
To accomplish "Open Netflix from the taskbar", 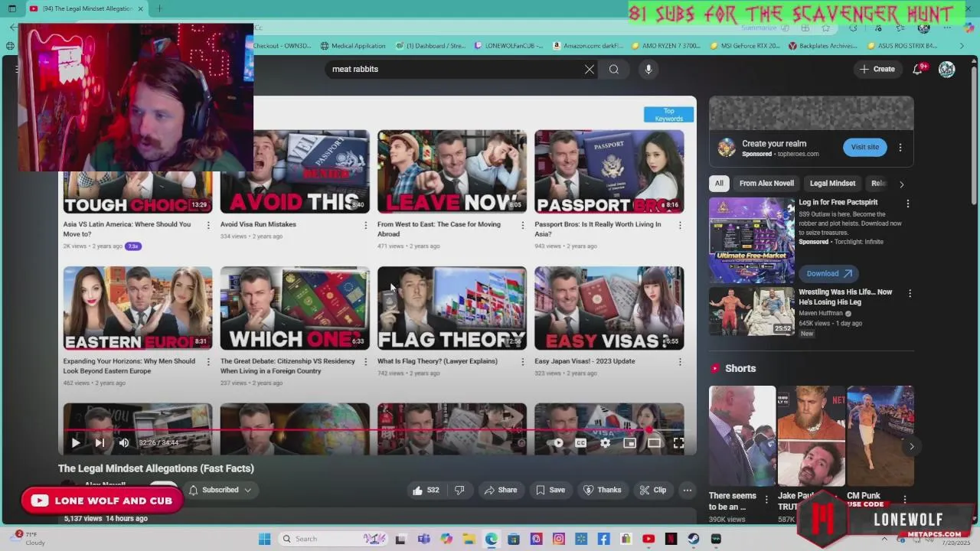I will coord(671,539).
